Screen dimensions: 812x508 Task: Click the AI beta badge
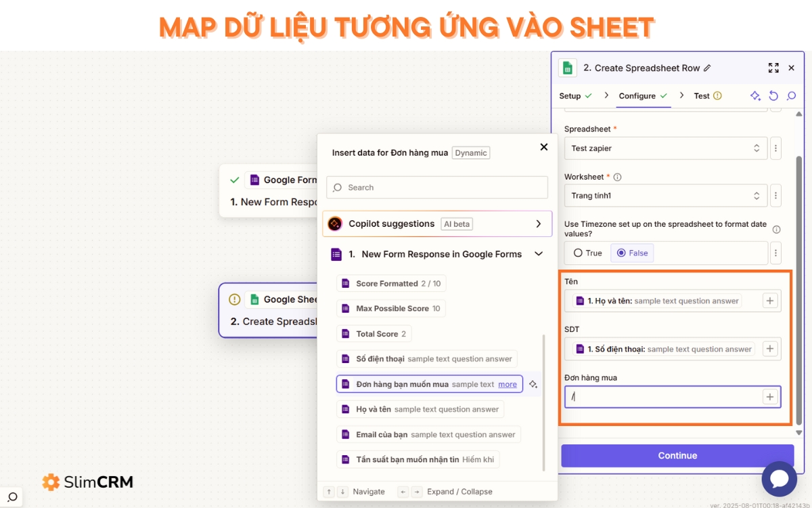[x=457, y=224]
